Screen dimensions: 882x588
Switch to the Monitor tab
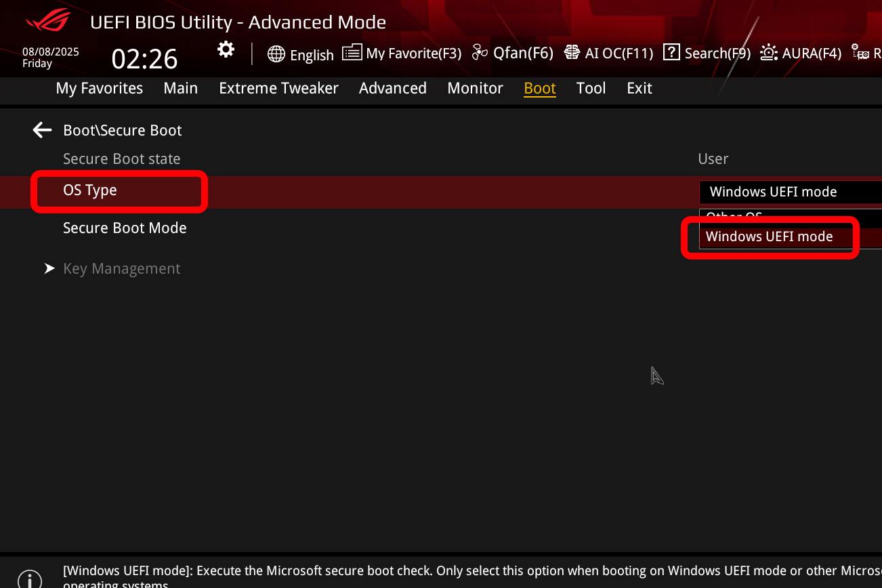475,88
